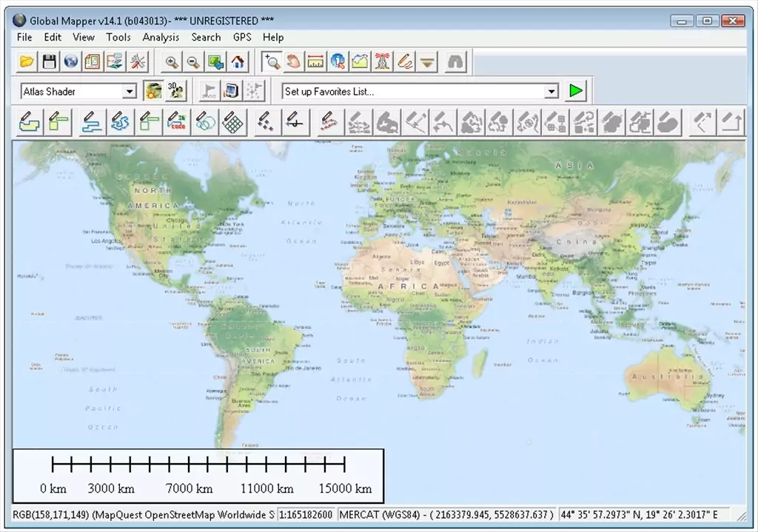Open the Overlay Control Center icon

93,62
